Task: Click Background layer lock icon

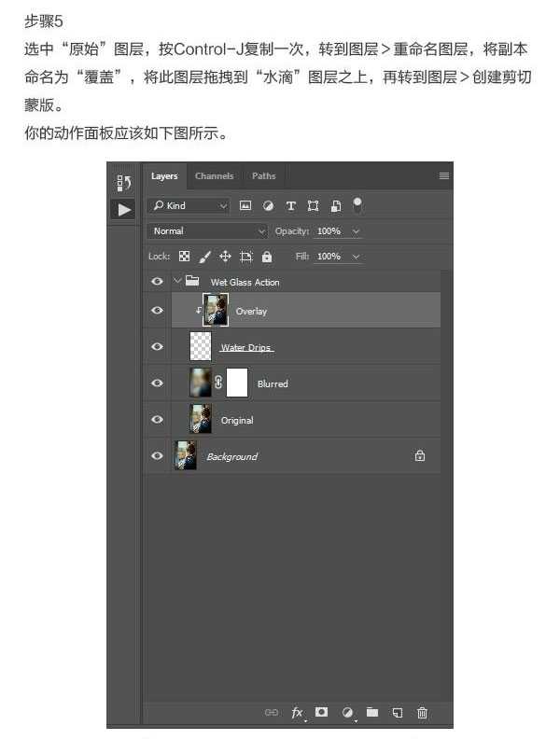Action: 419,455
